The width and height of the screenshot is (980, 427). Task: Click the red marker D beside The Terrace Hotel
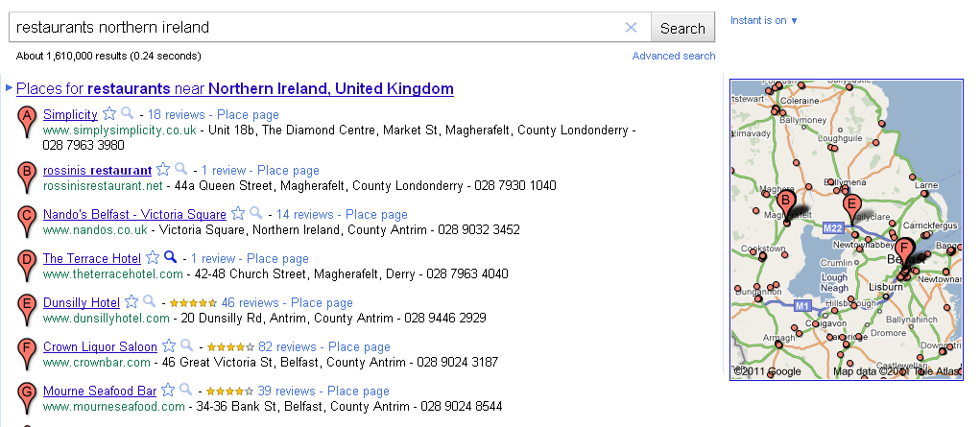click(26, 265)
